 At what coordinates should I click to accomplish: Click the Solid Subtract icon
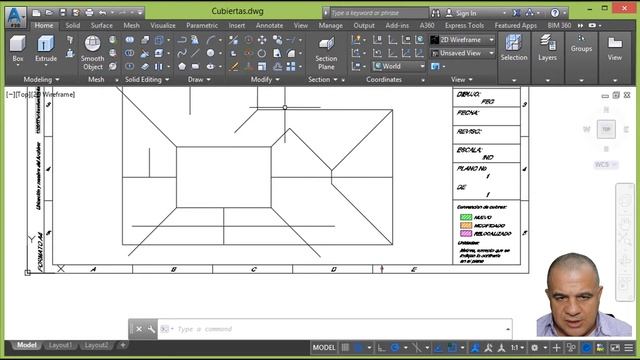(x=129, y=53)
